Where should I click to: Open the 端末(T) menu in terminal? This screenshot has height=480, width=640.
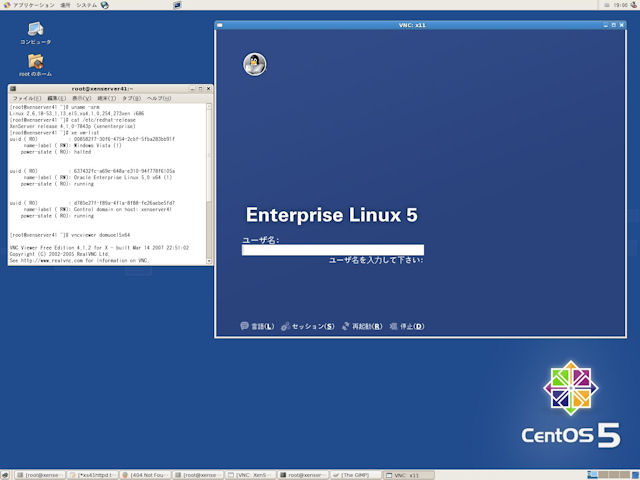pos(107,98)
